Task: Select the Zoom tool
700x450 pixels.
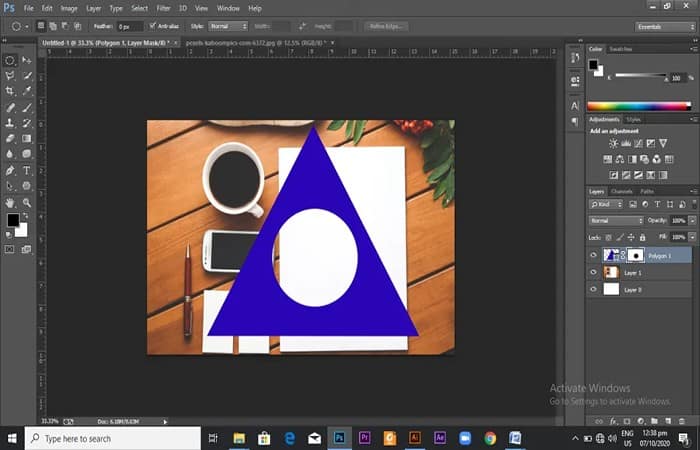Action: [x=27, y=203]
